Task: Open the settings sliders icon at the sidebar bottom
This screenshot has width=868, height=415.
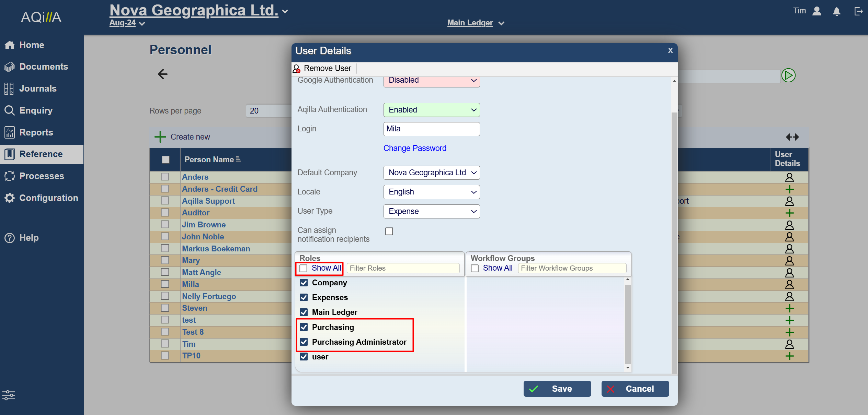Action: coord(9,395)
